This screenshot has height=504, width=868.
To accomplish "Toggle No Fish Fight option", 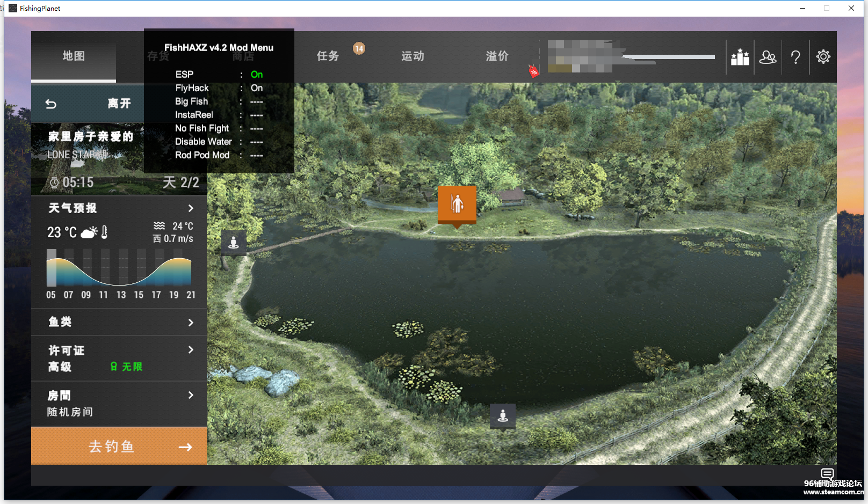I will pos(219,128).
